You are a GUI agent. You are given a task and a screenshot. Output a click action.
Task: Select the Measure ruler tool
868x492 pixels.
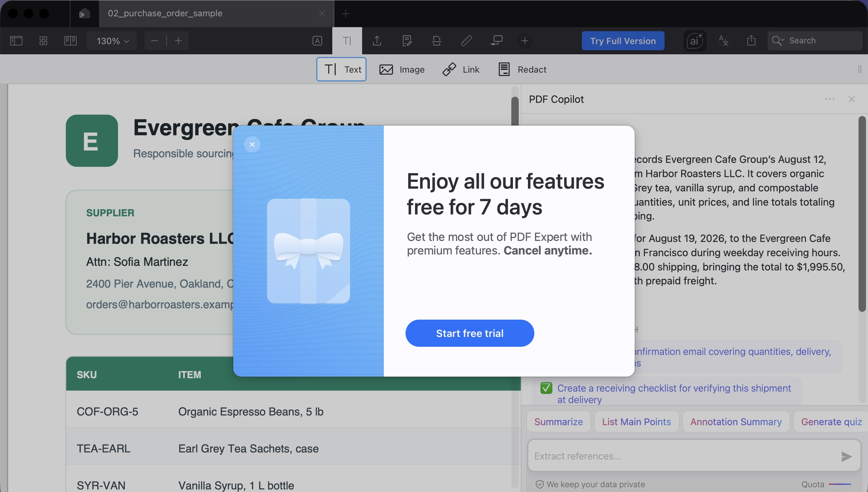[467, 41]
